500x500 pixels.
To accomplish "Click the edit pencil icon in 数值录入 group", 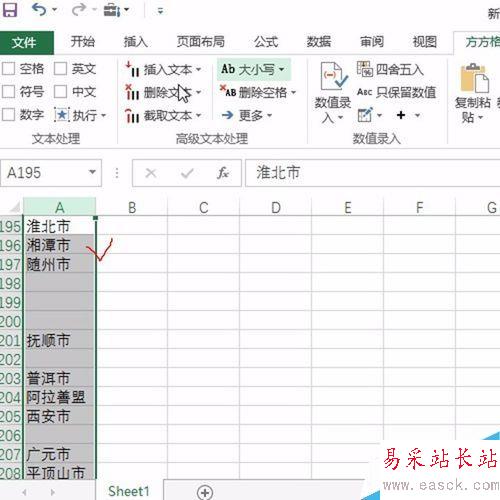I will click(365, 115).
